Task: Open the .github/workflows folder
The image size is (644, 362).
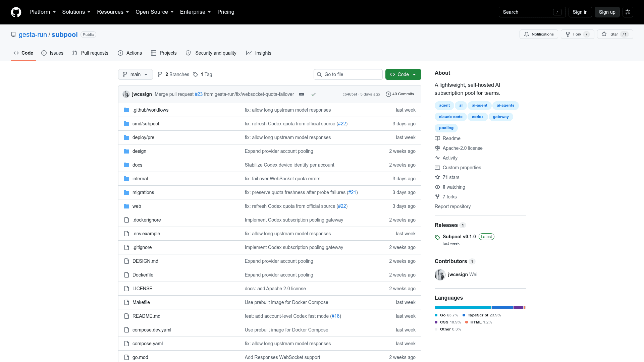Action: tap(151, 110)
